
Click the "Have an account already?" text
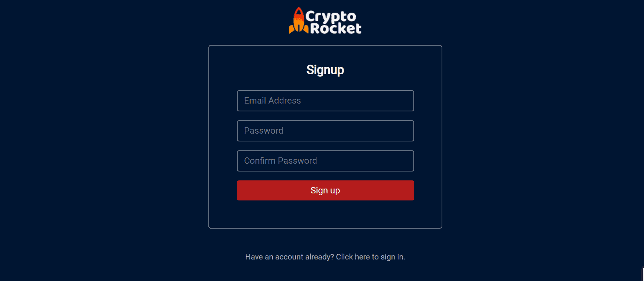290,257
